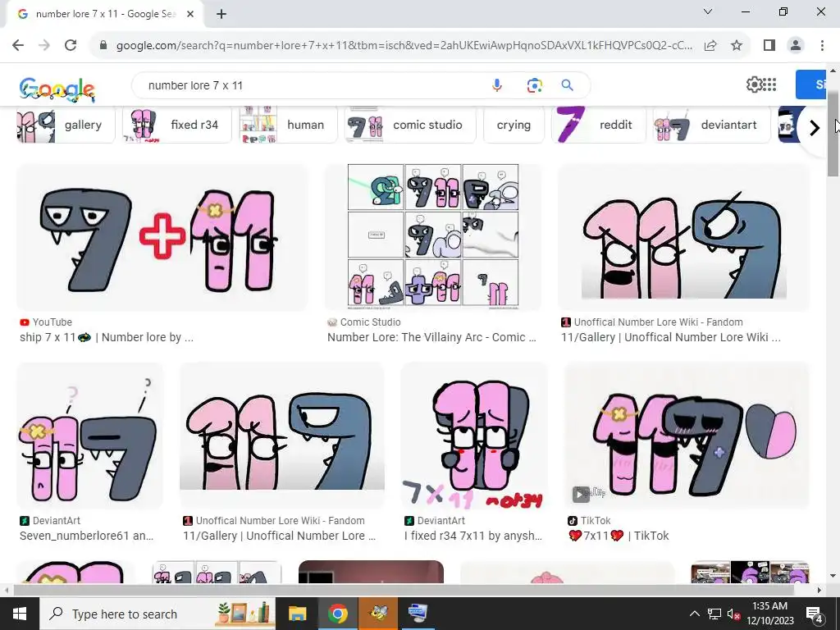Open the Chrome three-dot menu

822,46
